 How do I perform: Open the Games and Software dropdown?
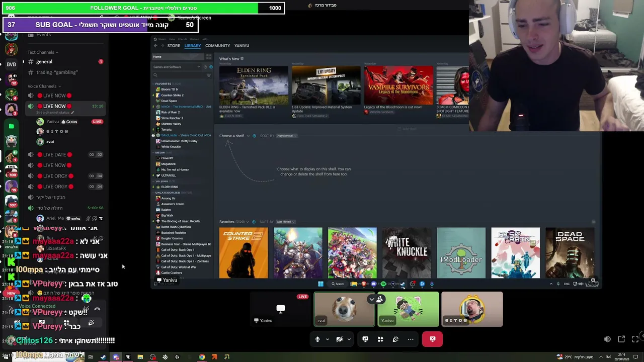point(178,67)
